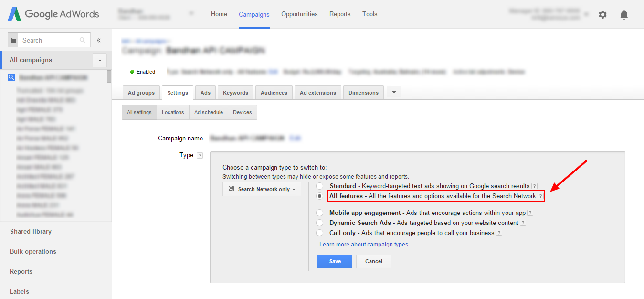This screenshot has width=644, height=299.
Task: Click the Cancel button
Action: [374, 261]
